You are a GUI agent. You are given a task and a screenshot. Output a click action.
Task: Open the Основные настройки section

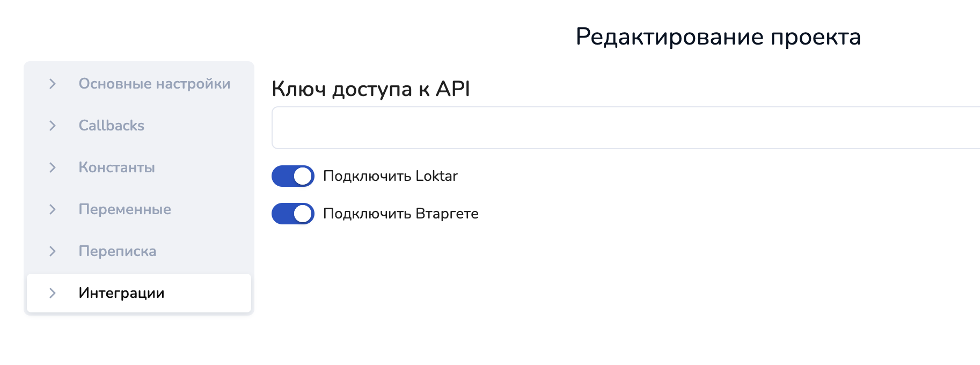[154, 84]
